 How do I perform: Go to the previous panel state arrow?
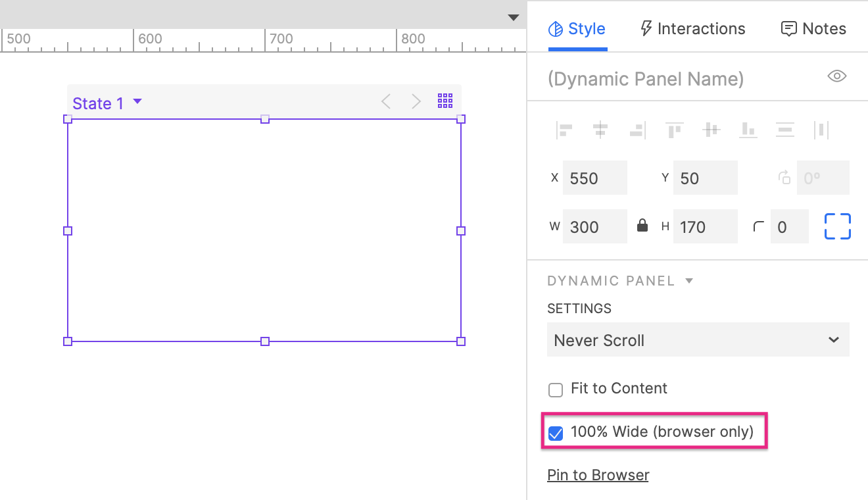pos(386,101)
